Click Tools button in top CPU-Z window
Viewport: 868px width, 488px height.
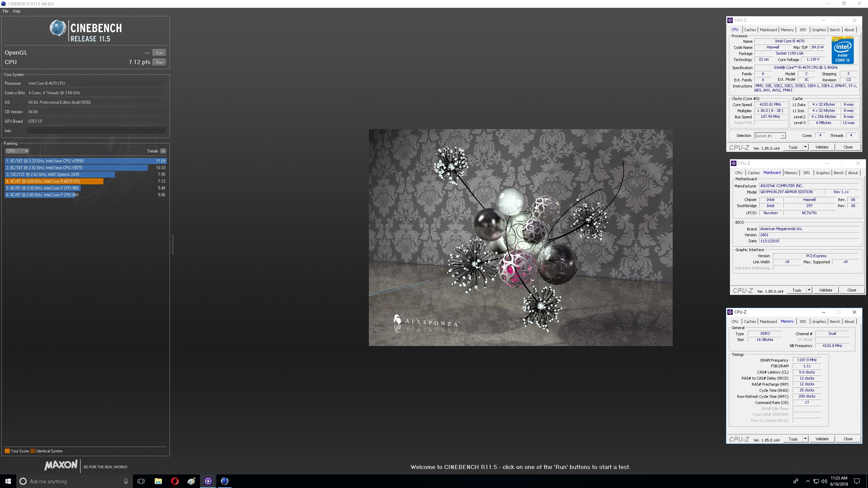click(793, 147)
